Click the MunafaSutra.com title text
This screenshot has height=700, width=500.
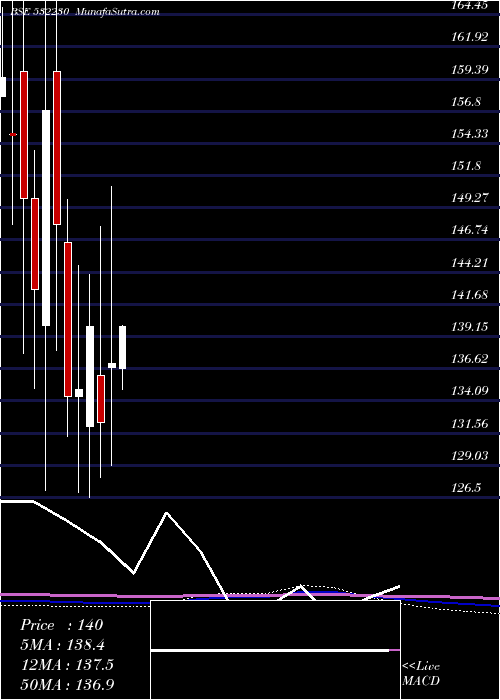(117, 12)
